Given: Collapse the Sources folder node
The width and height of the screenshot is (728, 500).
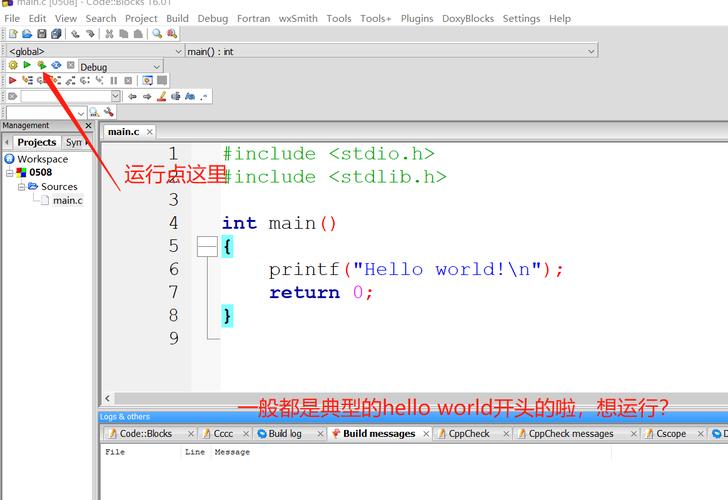Looking at the screenshot, I should pos(21,187).
